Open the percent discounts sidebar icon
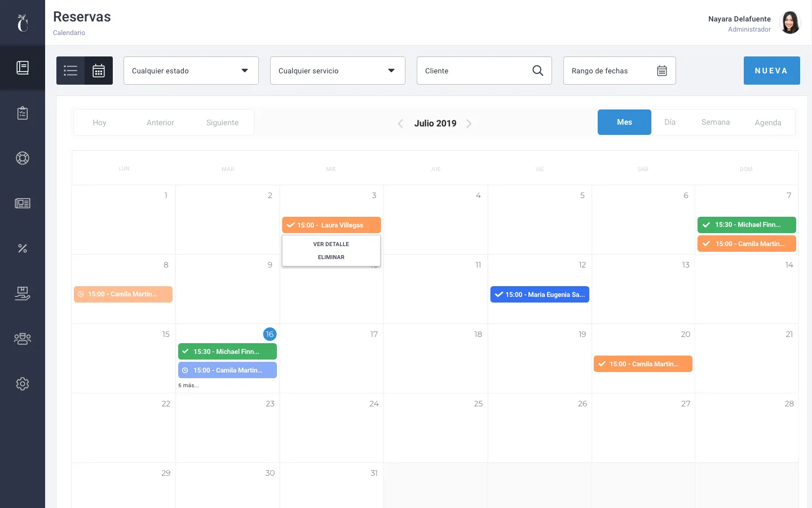The height and width of the screenshot is (508, 812). (x=23, y=248)
